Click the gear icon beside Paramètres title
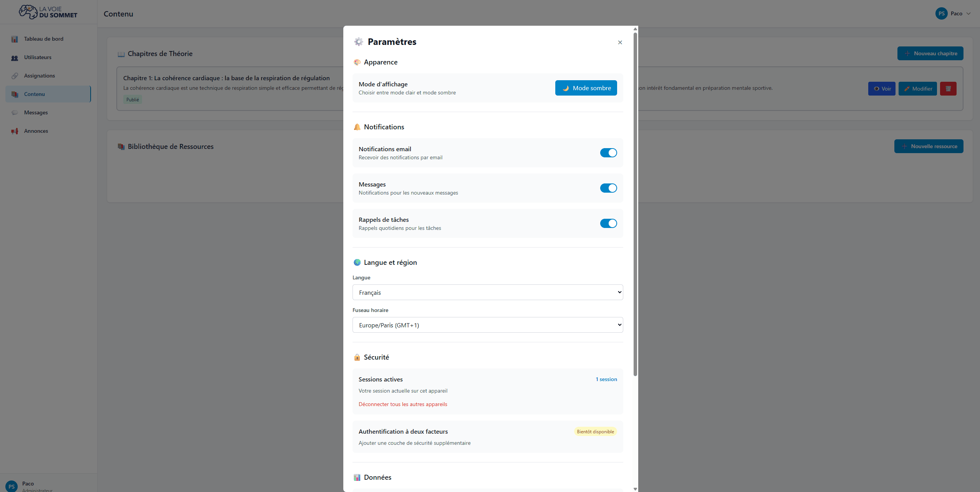The image size is (980, 492). pos(358,42)
